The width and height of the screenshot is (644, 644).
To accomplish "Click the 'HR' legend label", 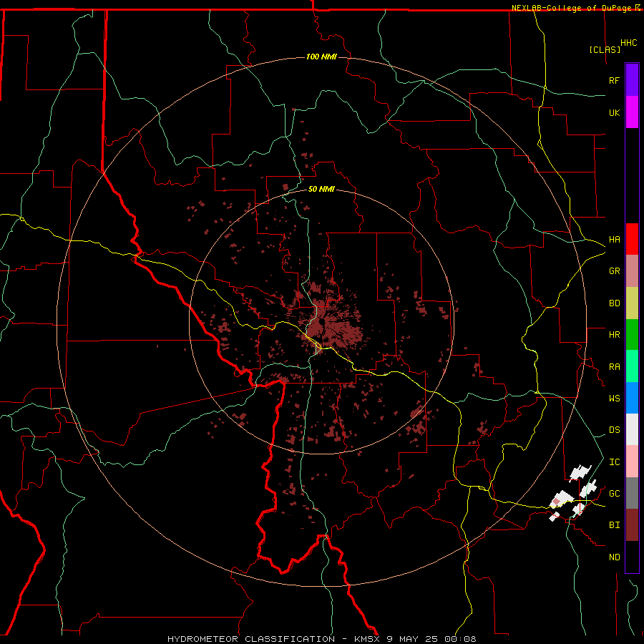I will click(x=614, y=335).
